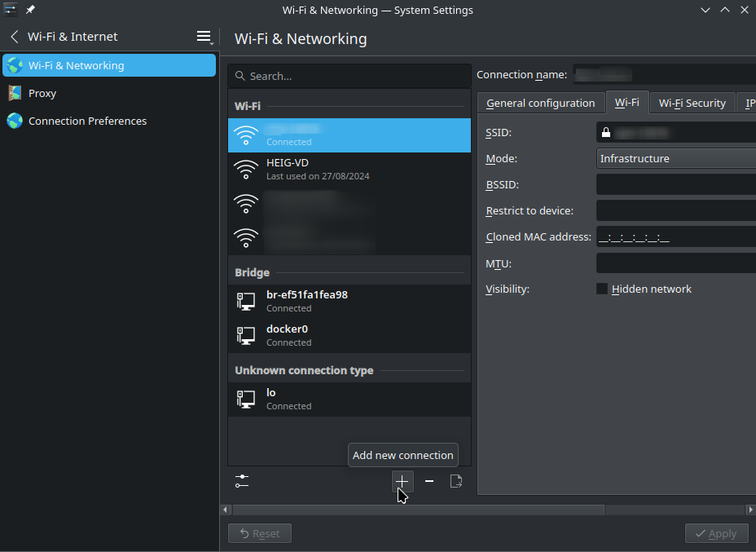
Task: Switch to the Wi-Fi Security tab
Action: click(x=692, y=103)
